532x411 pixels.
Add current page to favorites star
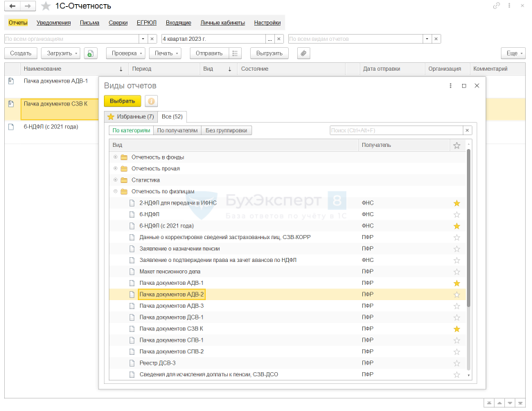46,6
